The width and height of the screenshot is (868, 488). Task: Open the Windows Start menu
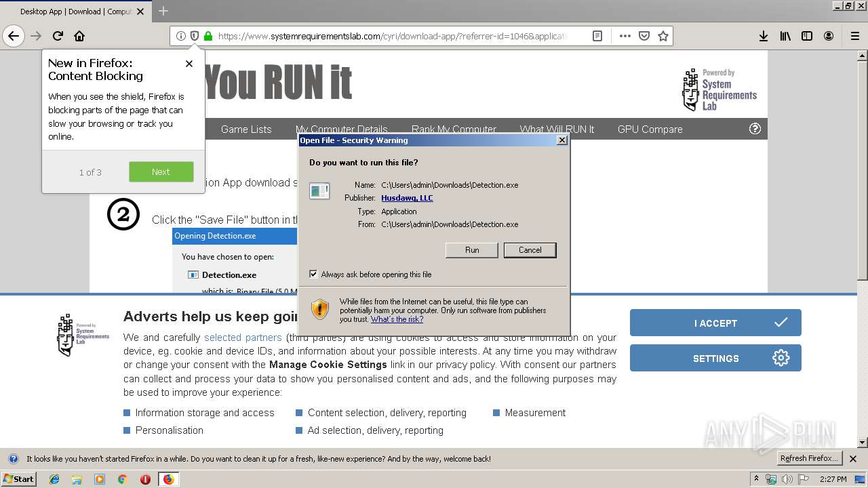click(x=19, y=479)
